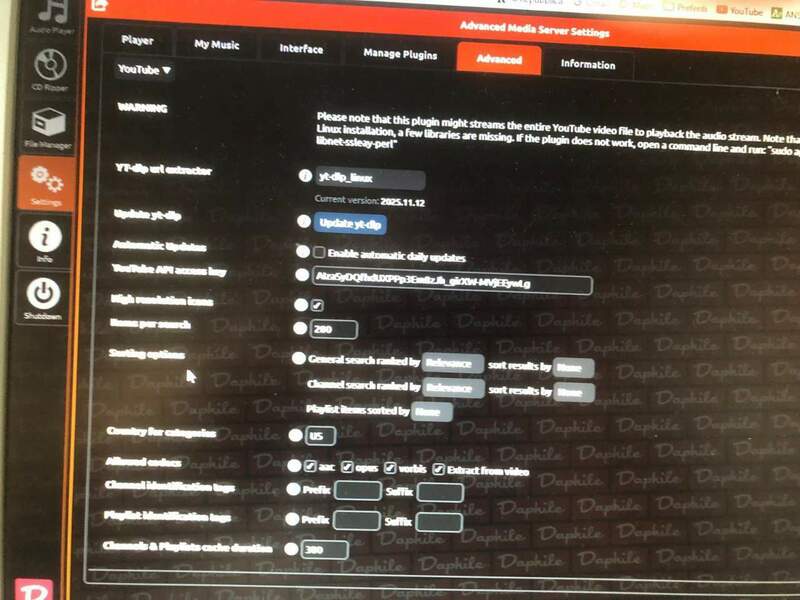Toggle the Extract from video checkbox
Viewport: 800px width, 600px height.
[438, 469]
